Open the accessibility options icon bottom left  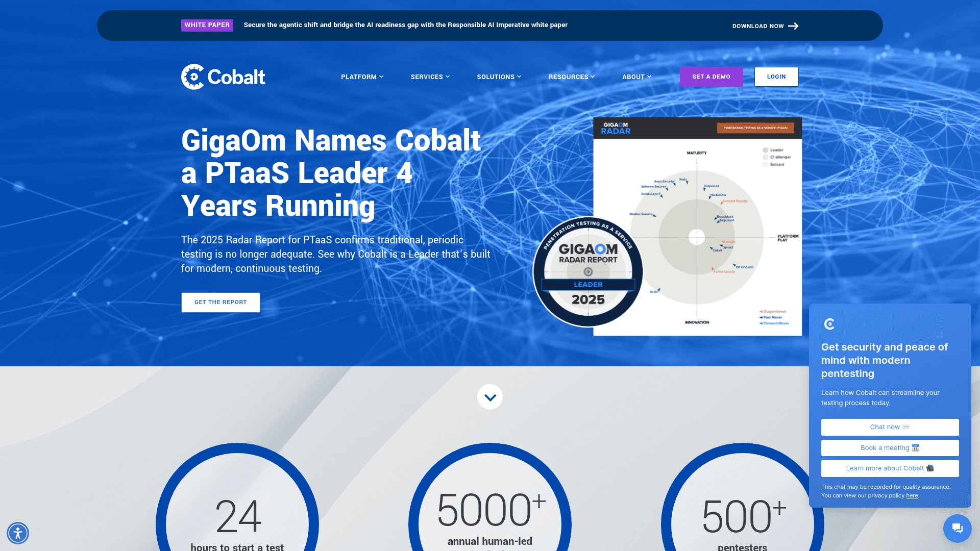pyautogui.click(x=18, y=533)
